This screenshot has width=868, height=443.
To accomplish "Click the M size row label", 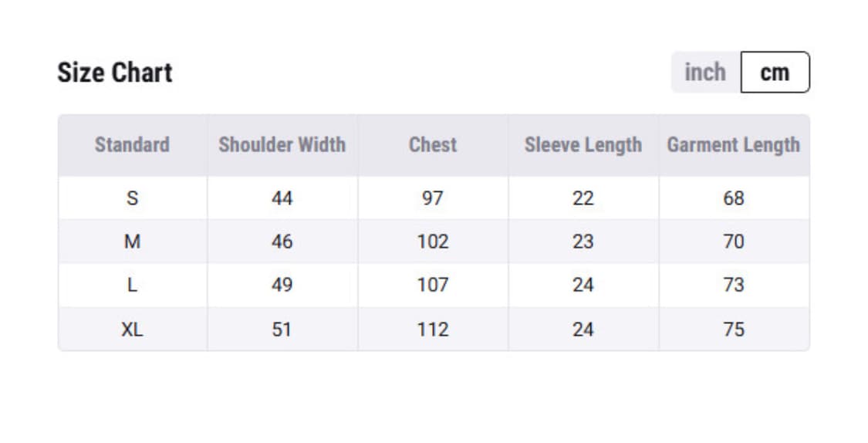I will [132, 242].
